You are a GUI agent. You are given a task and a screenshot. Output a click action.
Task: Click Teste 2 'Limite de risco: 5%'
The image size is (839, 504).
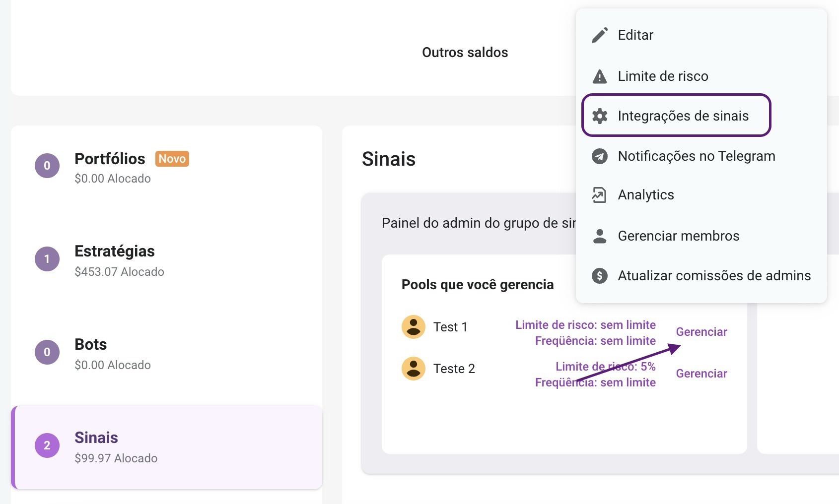pyautogui.click(x=606, y=367)
